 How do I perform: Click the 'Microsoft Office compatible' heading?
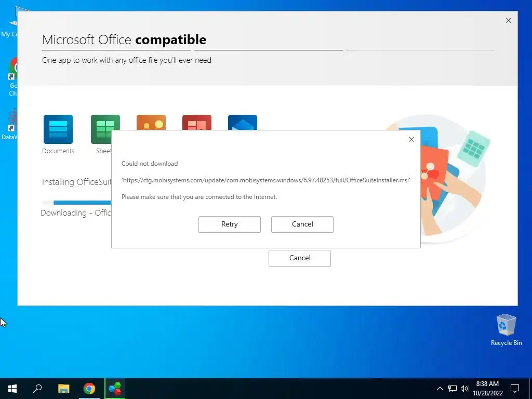pyautogui.click(x=124, y=39)
